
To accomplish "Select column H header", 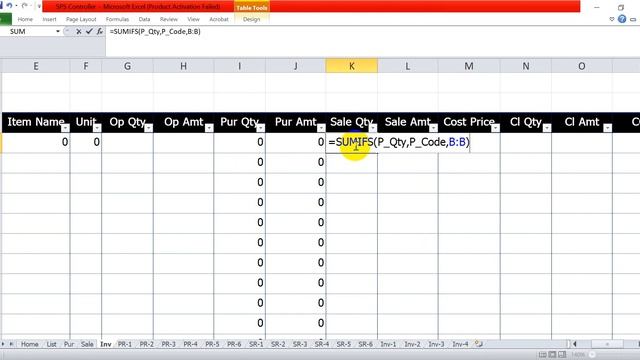I will tap(183, 66).
